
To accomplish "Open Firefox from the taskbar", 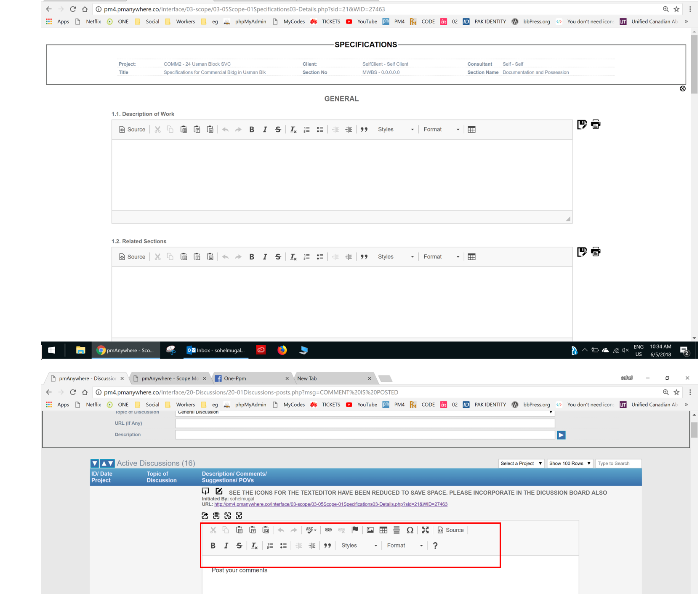I will coord(282,350).
